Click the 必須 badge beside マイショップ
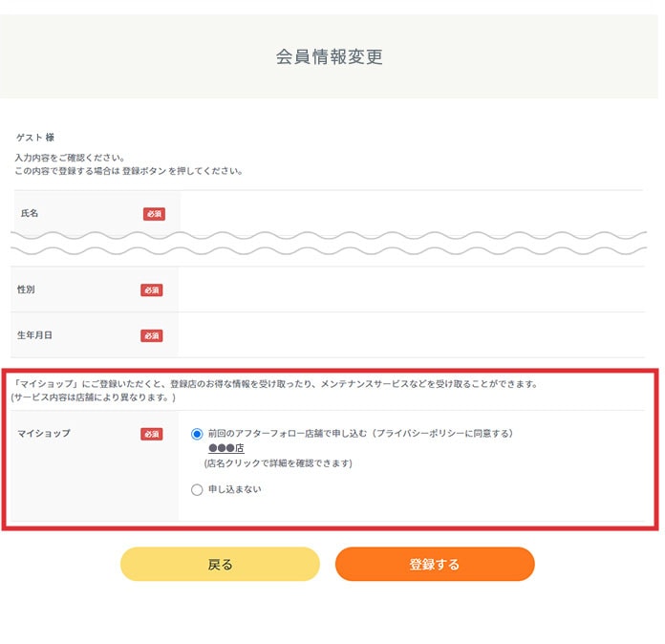 click(151, 434)
